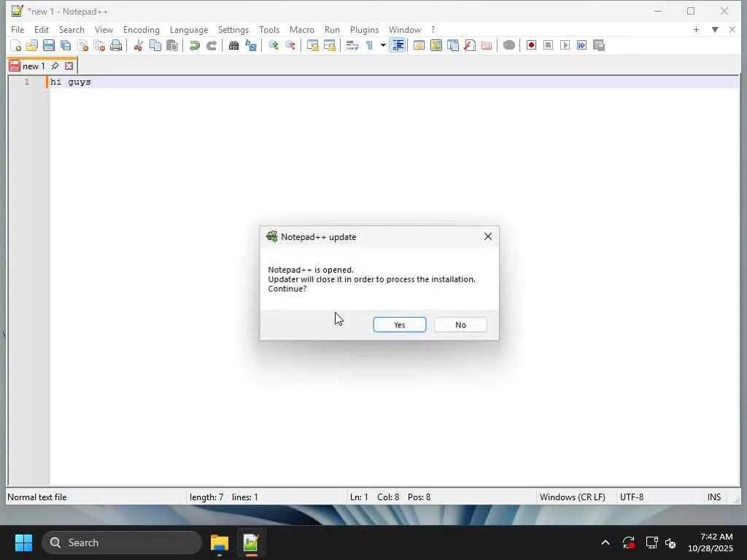The width and height of the screenshot is (747, 560).
Task: Click Run a Macro Multiple Times icon
Action: pos(581,45)
